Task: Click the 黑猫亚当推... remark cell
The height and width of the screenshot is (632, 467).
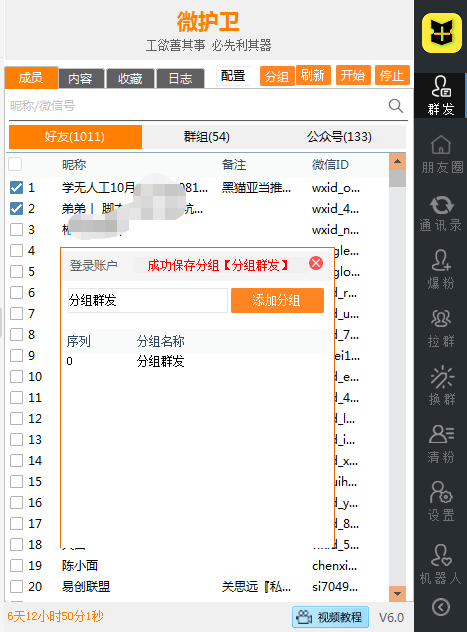Action: (x=256, y=187)
